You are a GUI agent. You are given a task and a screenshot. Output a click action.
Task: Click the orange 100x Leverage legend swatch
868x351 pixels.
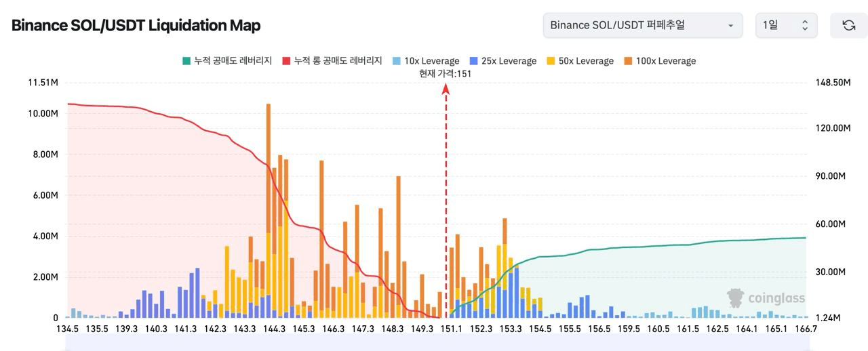tap(627, 61)
